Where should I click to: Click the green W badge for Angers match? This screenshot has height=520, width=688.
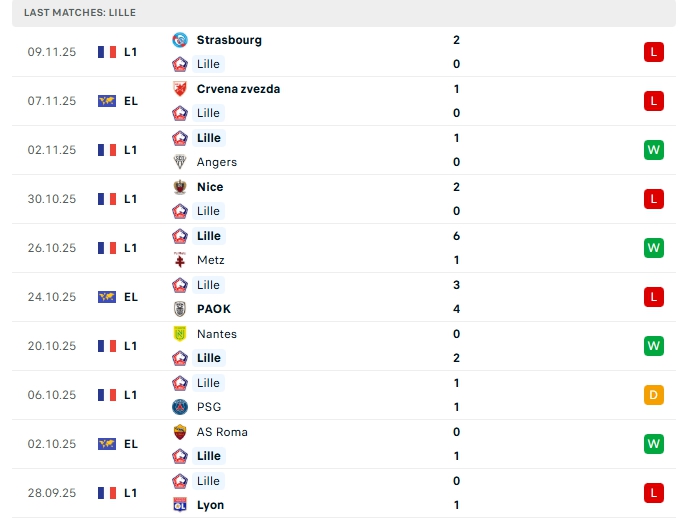654,150
